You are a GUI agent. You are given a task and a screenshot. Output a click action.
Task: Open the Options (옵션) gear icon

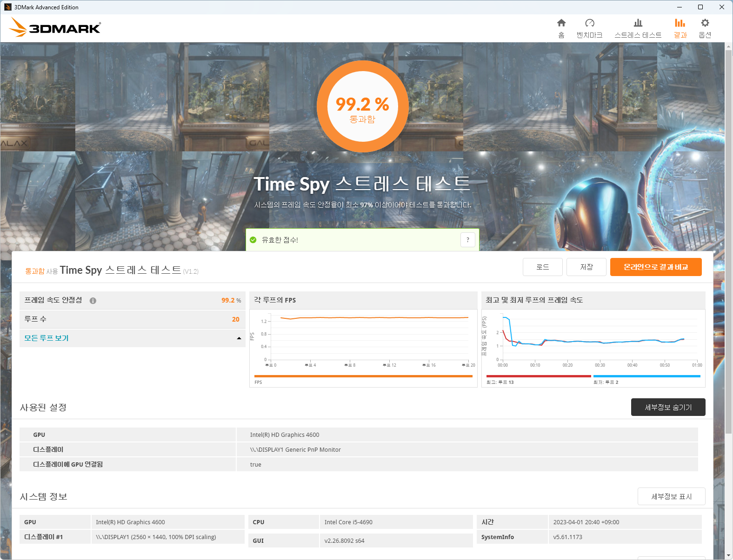pos(705,23)
